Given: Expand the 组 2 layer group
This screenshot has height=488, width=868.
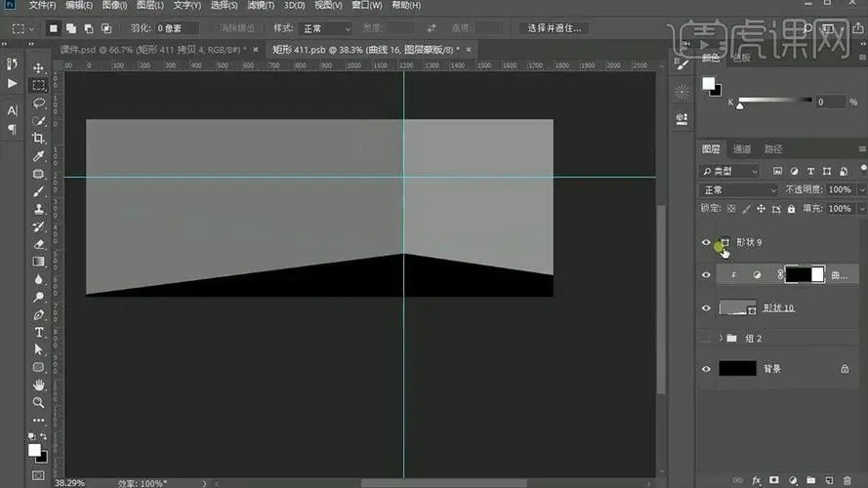Looking at the screenshot, I should pyautogui.click(x=722, y=338).
